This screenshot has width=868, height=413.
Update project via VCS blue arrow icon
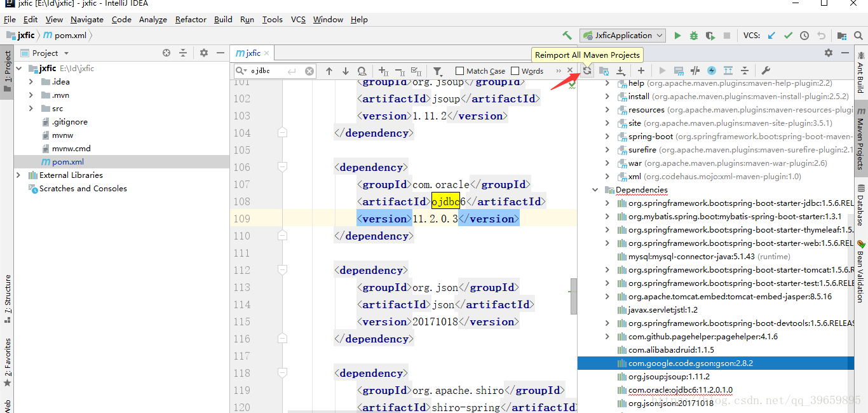tap(771, 36)
